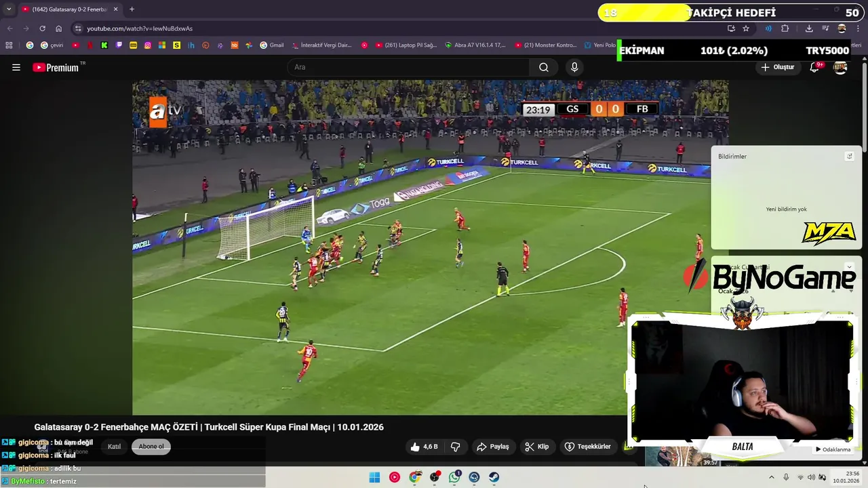Open the Kick bookmark icon
The width and height of the screenshot is (868, 488).
(x=104, y=45)
